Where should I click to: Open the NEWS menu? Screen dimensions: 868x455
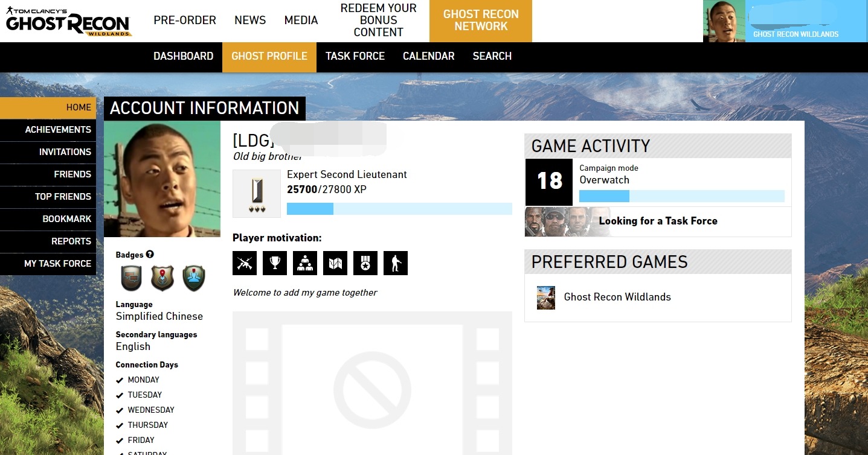[250, 21]
